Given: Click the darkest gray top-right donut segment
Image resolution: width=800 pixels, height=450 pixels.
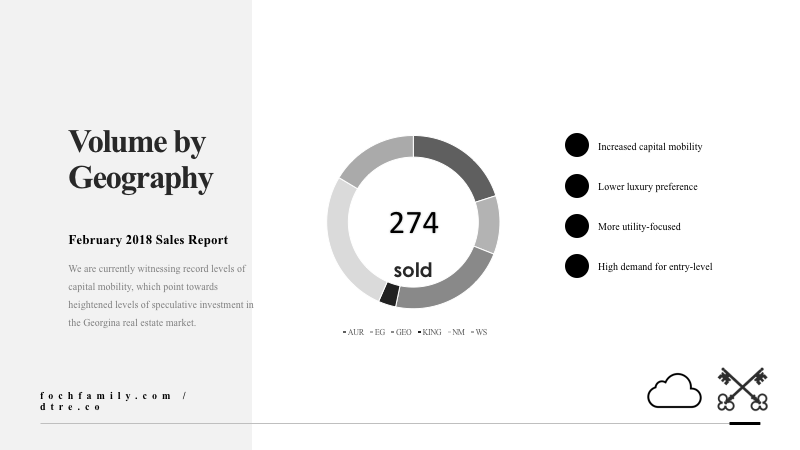Looking at the screenshot, I should pyautogui.click(x=456, y=163).
